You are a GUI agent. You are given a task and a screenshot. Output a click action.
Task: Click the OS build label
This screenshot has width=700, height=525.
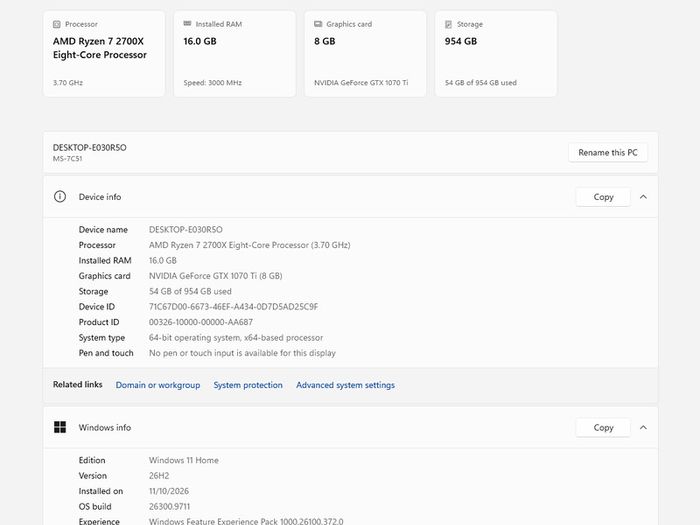click(x=95, y=506)
